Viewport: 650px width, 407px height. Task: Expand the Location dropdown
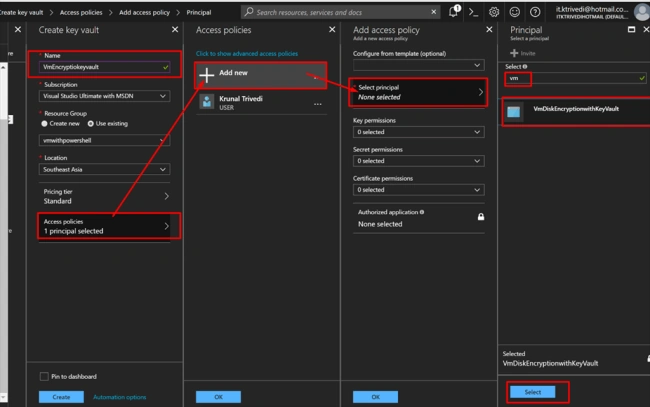[104, 169]
